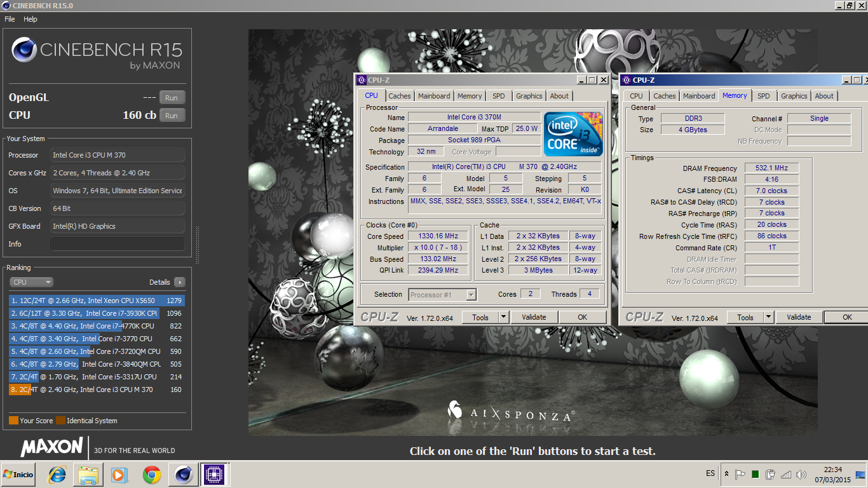This screenshot has width=868, height=488.
Task: Run the OpenGL benchmark test
Action: pyautogui.click(x=172, y=97)
